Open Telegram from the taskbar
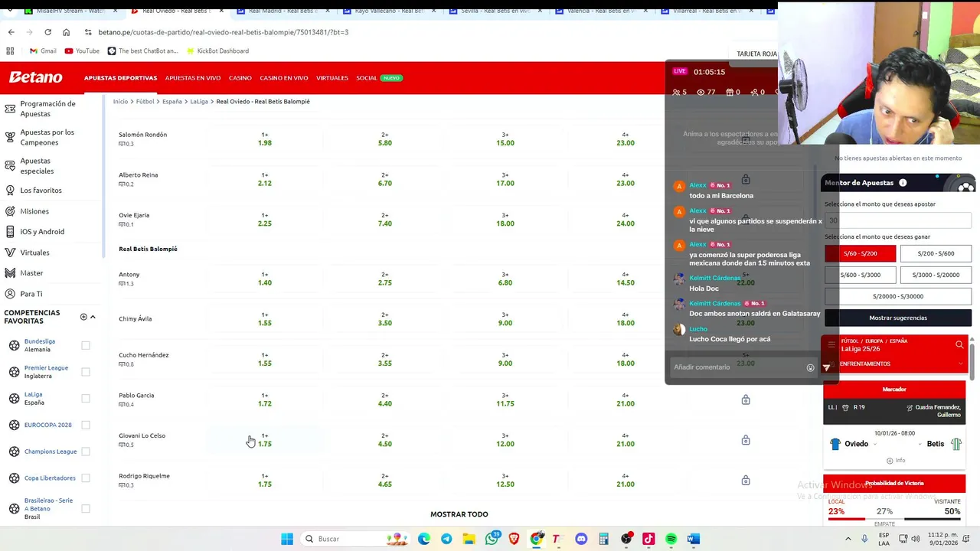Screen dimensions: 980x551 (x=446, y=539)
